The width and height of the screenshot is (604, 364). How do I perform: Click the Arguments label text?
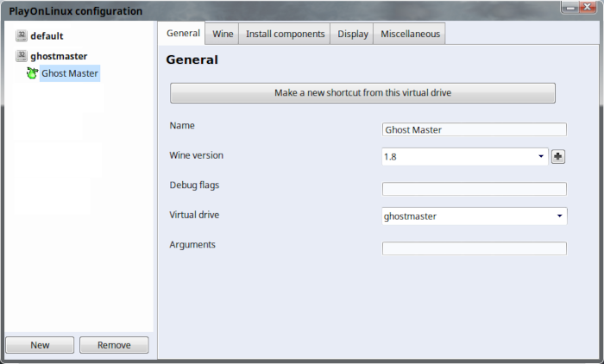tap(192, 245)
